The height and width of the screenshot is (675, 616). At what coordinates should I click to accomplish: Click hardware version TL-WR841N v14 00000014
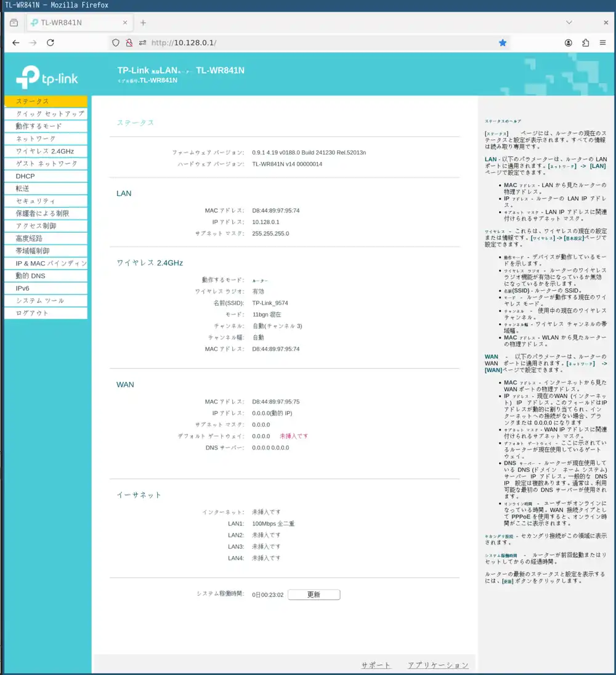pos(287,164)
